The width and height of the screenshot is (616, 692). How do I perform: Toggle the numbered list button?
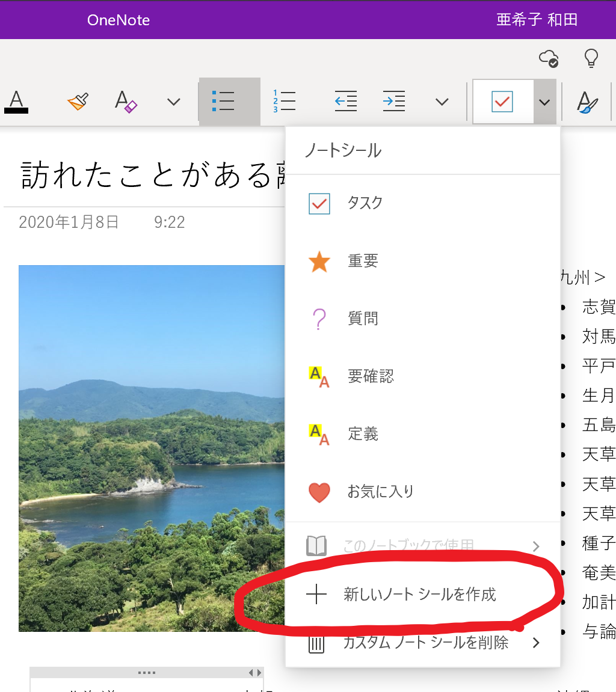[x=284, y=102]
